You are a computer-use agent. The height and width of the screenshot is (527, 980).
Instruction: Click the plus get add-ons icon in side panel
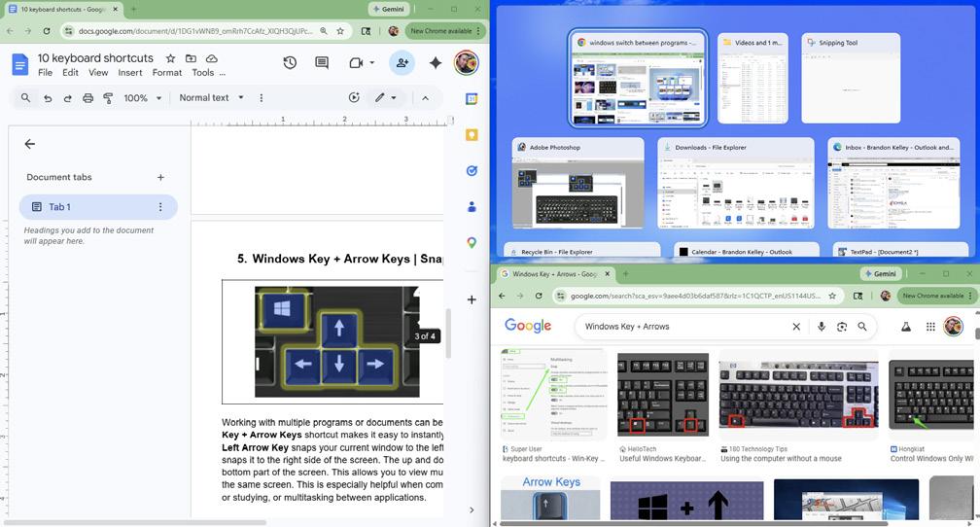point(472,299)
